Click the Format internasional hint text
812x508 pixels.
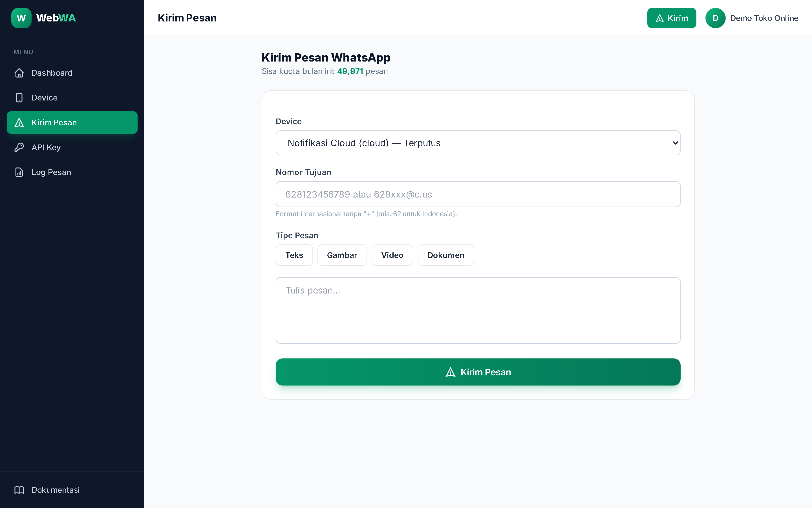point(366,214)
